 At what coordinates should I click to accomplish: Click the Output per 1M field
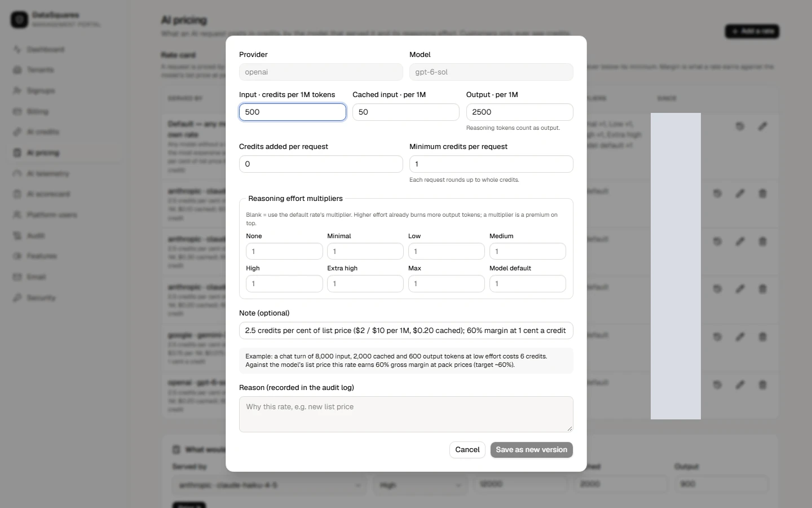click(x=520, y=112)
